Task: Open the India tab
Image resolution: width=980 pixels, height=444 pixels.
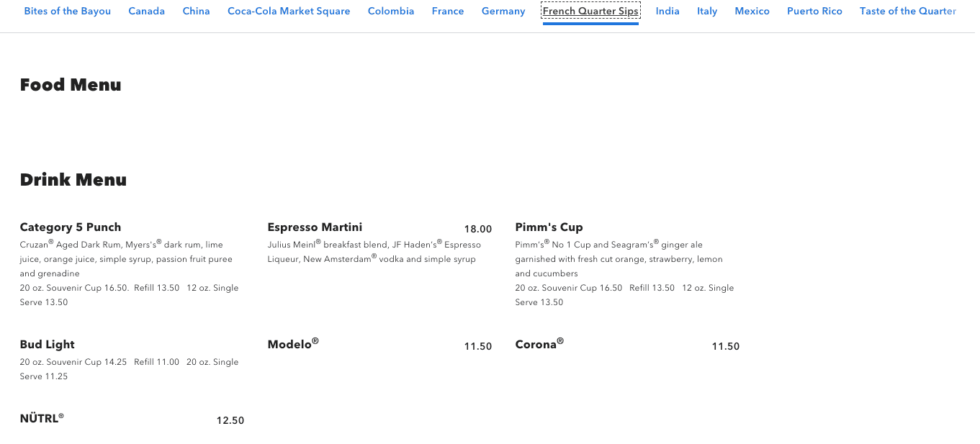Action: coord(667,12)
